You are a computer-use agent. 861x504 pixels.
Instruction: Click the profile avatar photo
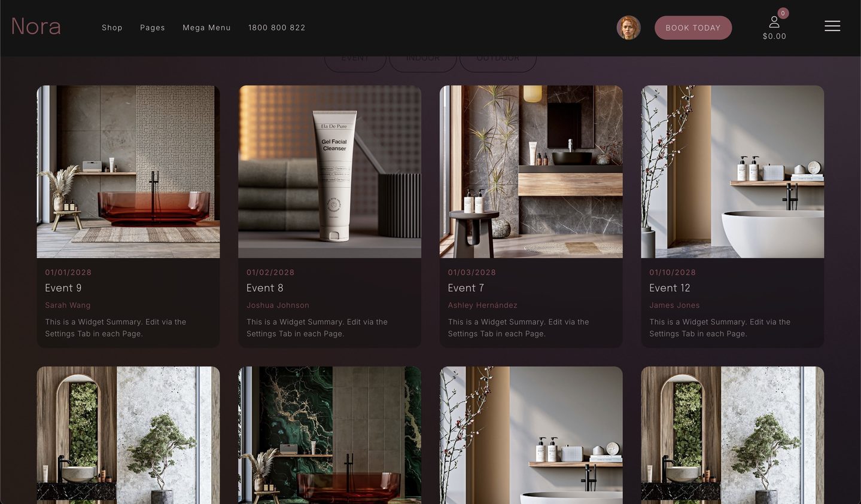pos(628,28)
